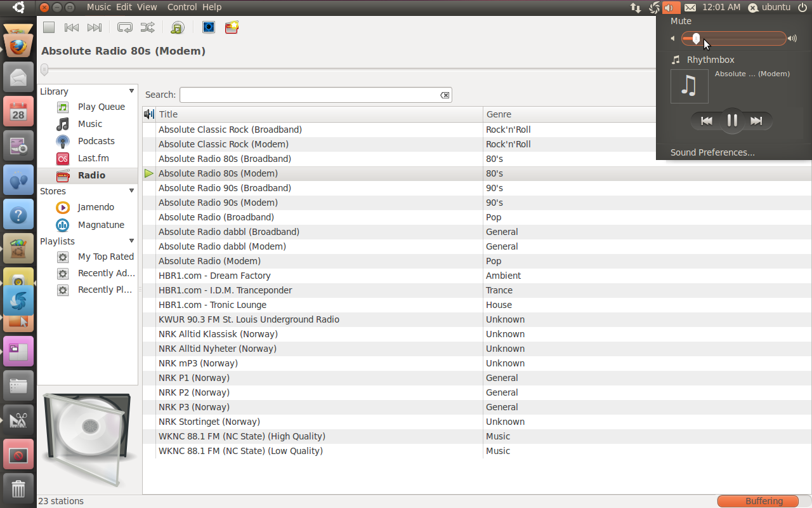Click the Buffering progress bar in status bar

point(757,501)
